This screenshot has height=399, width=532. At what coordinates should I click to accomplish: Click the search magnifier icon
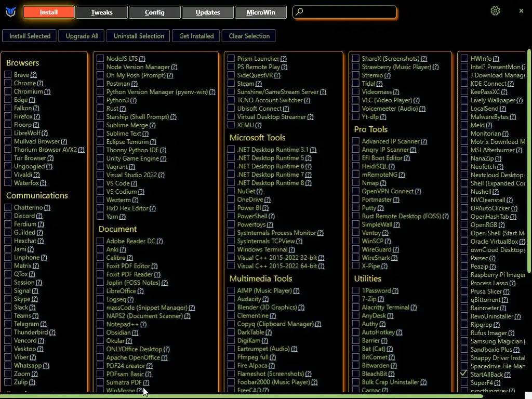pos(299,12)
